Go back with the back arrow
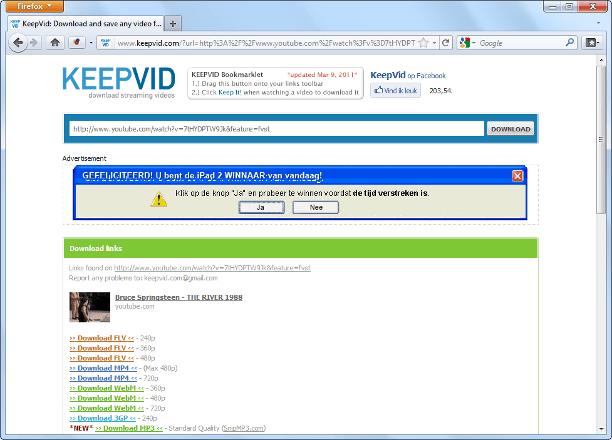 point(18,43)
